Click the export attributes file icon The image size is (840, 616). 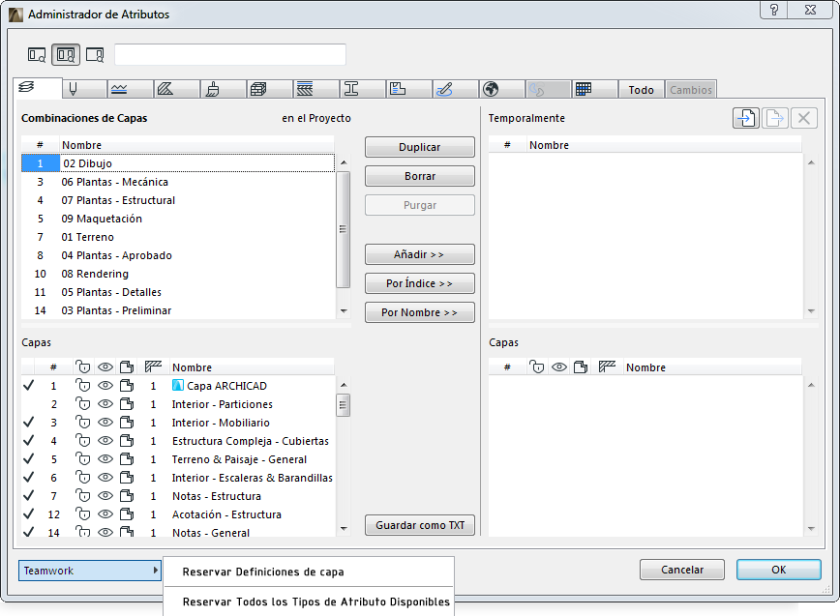point(774,118)
